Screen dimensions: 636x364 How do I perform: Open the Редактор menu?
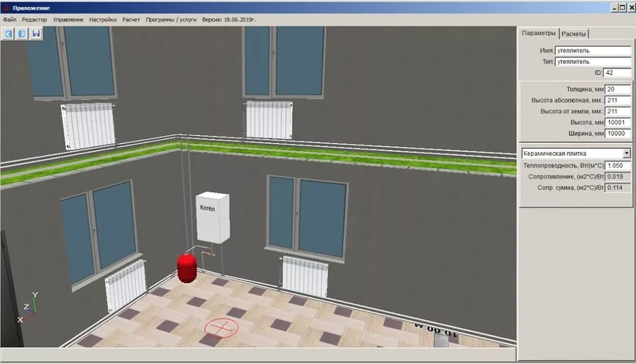(x=34, y=18)
